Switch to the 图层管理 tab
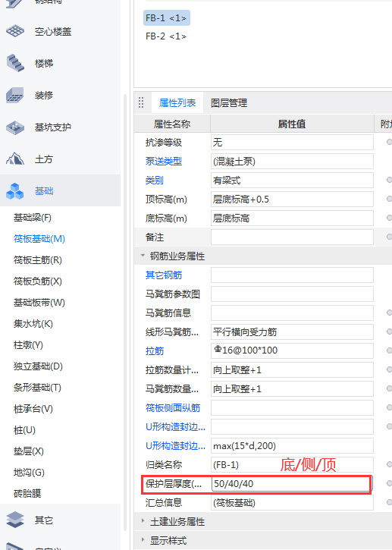This screenshot has width=392, height=550. click(229, 102)
